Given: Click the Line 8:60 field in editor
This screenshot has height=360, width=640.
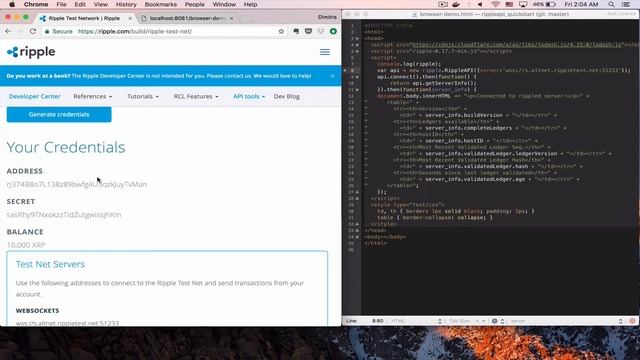Looking at the screenshot, I should (378, 321).
